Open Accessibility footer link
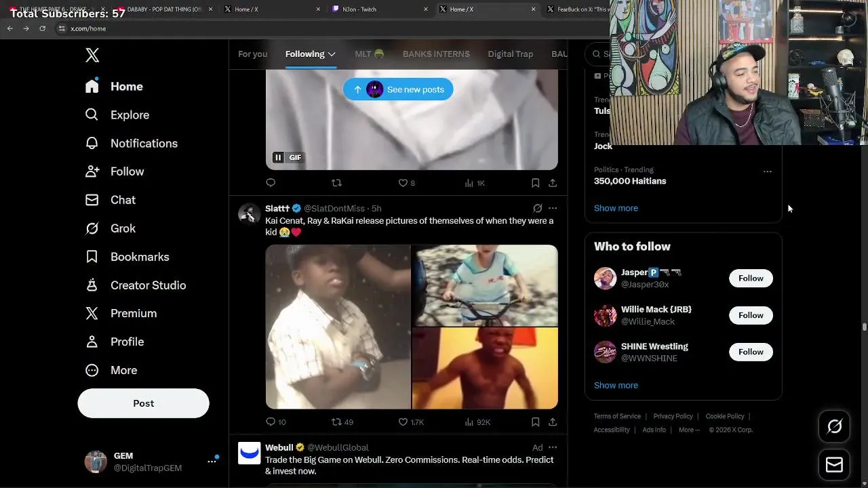Viewport: 868px width, 488px height. click(612, 430)
